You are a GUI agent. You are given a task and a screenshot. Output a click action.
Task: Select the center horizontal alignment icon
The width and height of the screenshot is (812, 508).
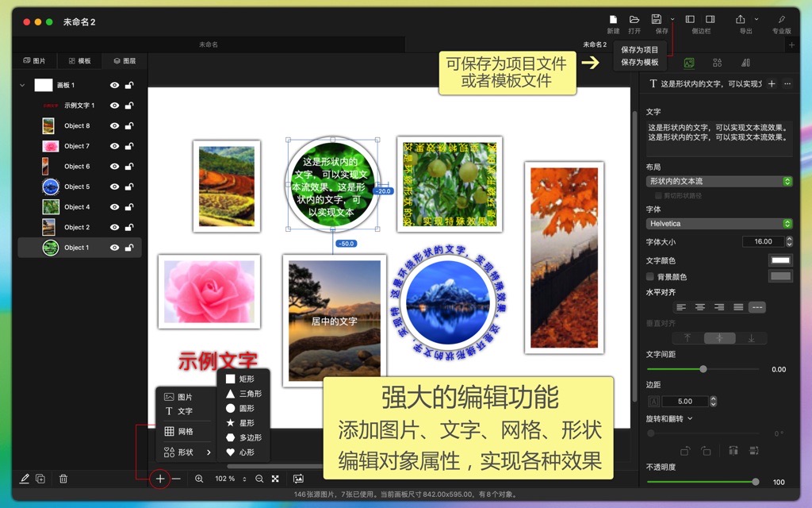coord(700,307)
